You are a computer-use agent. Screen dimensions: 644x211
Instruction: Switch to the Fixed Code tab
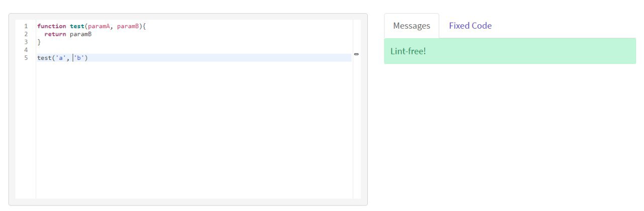click(470, 26)
